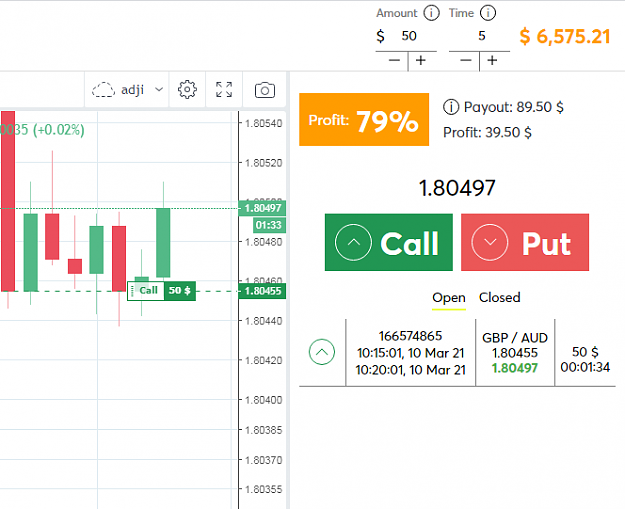This screenshot has height=509, width=625.
Task: Click the Time info icon
Action: (487, 13)
